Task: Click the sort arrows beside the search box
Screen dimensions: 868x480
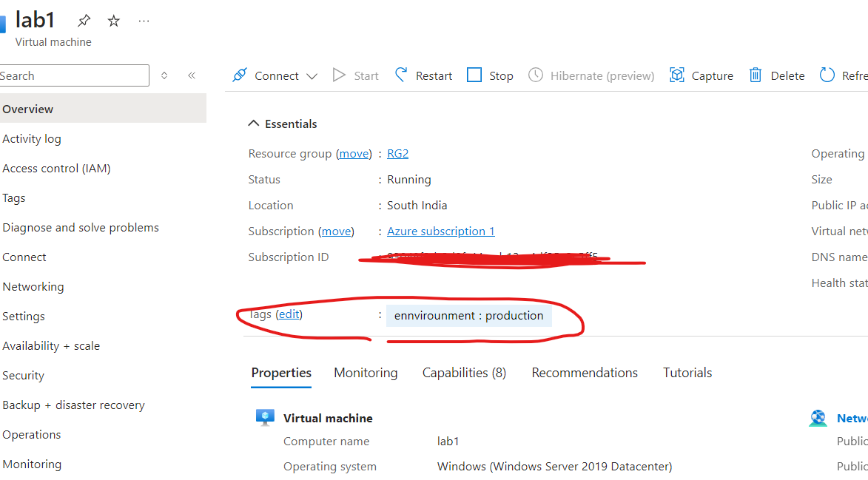Action: 164,75
